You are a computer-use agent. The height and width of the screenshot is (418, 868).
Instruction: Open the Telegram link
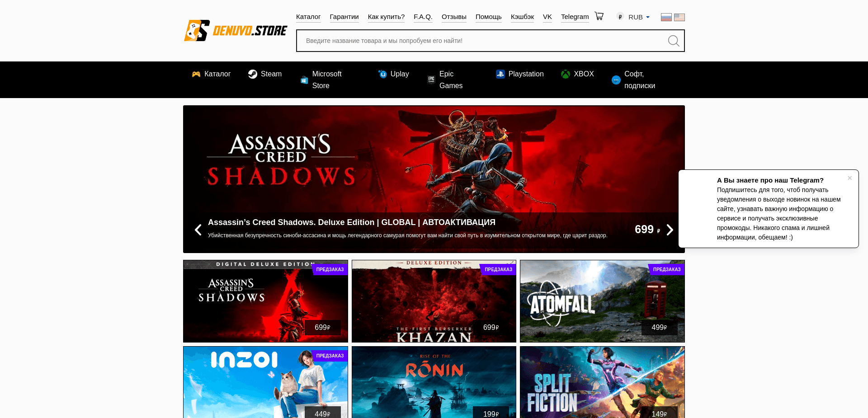[x=575, y=17]
